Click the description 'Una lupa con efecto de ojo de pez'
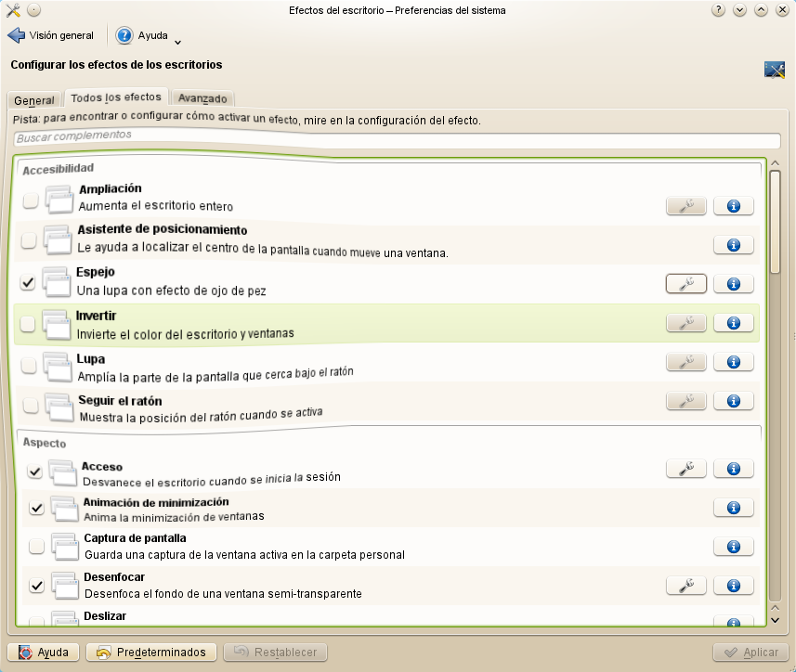This screenshot has height=672, width=796. pos(172,291)
